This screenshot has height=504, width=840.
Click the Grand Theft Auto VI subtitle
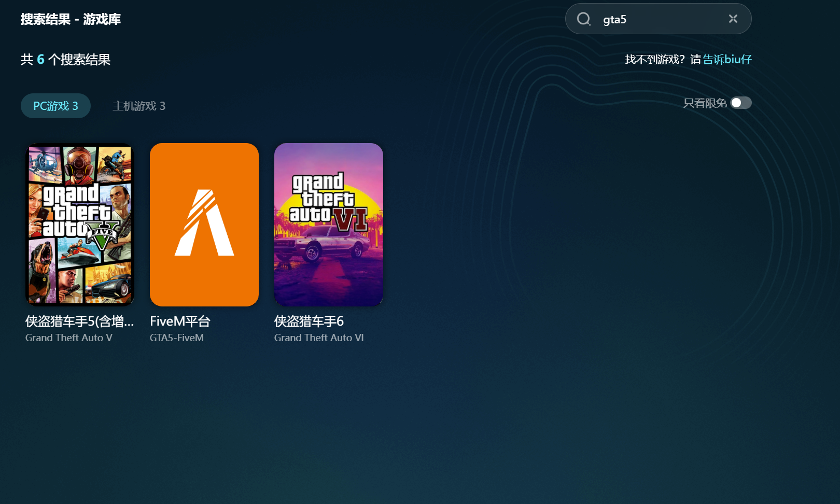pyautogui.click(x=319, y=338)
